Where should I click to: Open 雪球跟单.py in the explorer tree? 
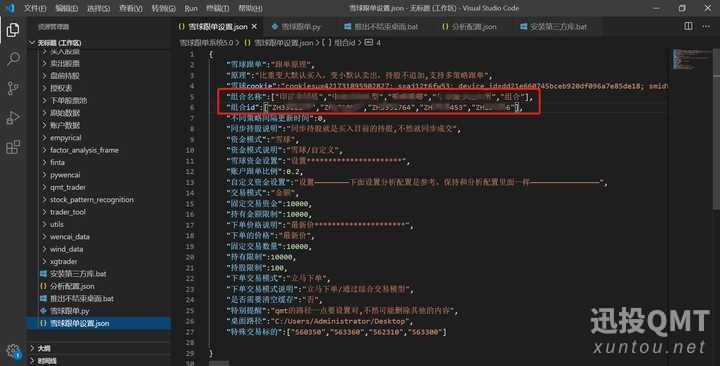pyautogui.click(x=69, y=311)
